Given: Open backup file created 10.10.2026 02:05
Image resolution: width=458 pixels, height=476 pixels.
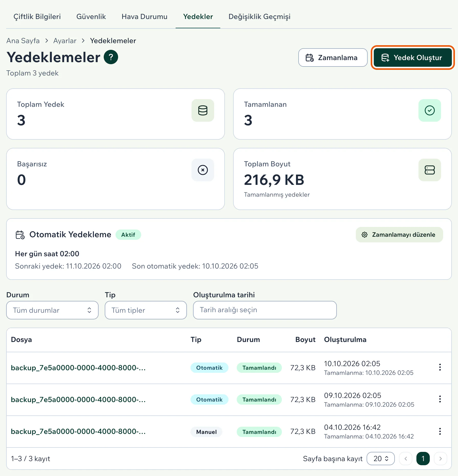Looking at the screenshot, I should point(78,368).
